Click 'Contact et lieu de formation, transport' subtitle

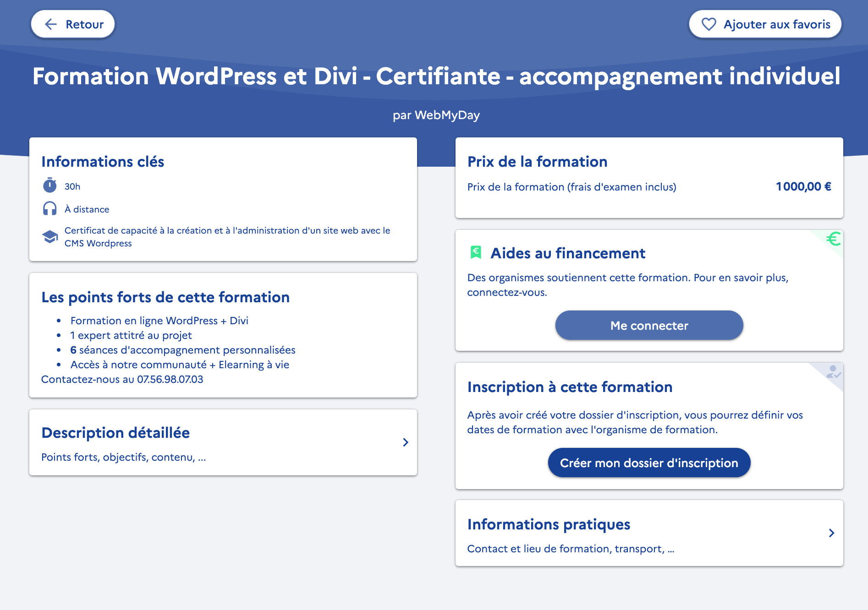(x=571, y=549)
